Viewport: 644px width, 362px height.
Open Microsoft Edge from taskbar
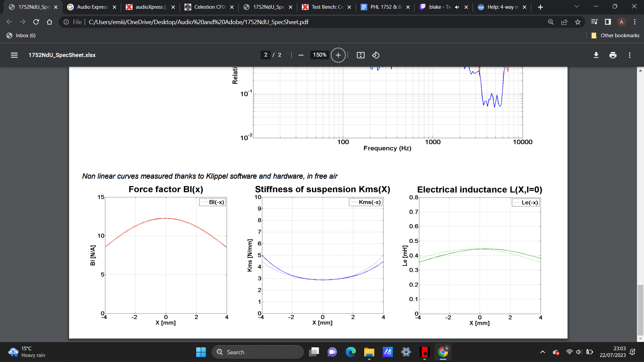351,352
